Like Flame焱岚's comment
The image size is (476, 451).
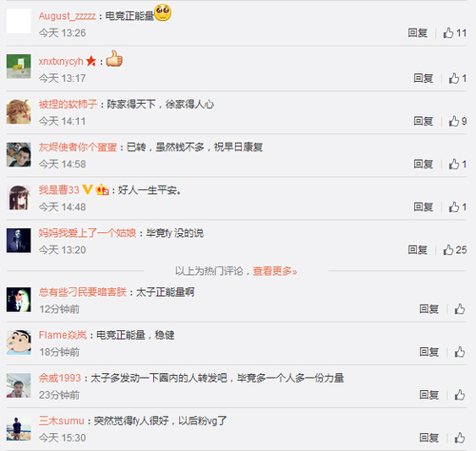tap(460, 352)
